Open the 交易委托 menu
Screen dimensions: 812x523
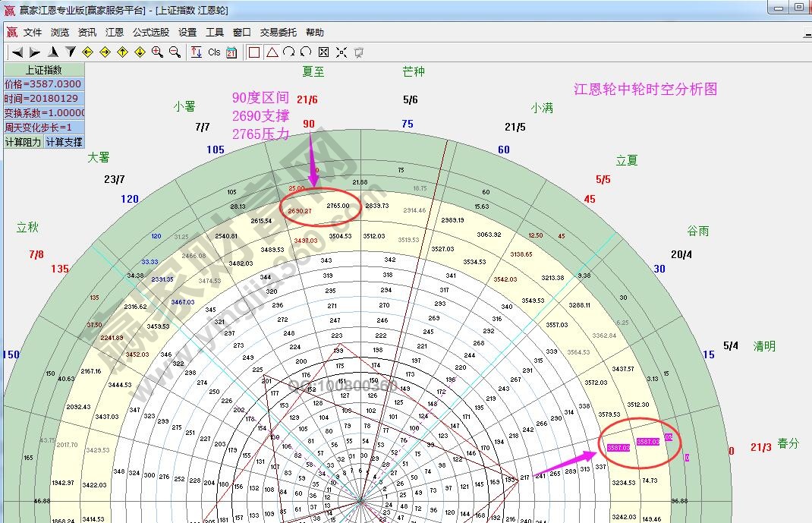coord(277,32)
